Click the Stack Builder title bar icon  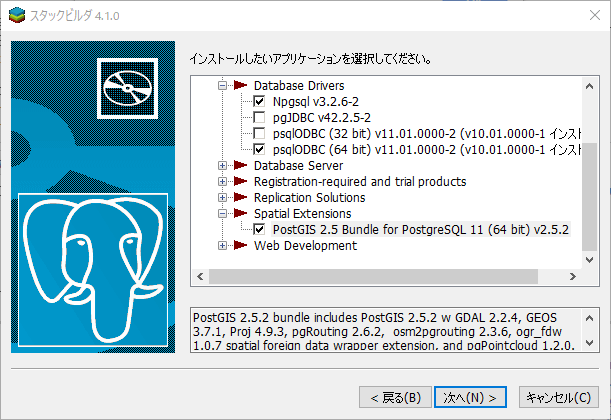pos(17,15)
